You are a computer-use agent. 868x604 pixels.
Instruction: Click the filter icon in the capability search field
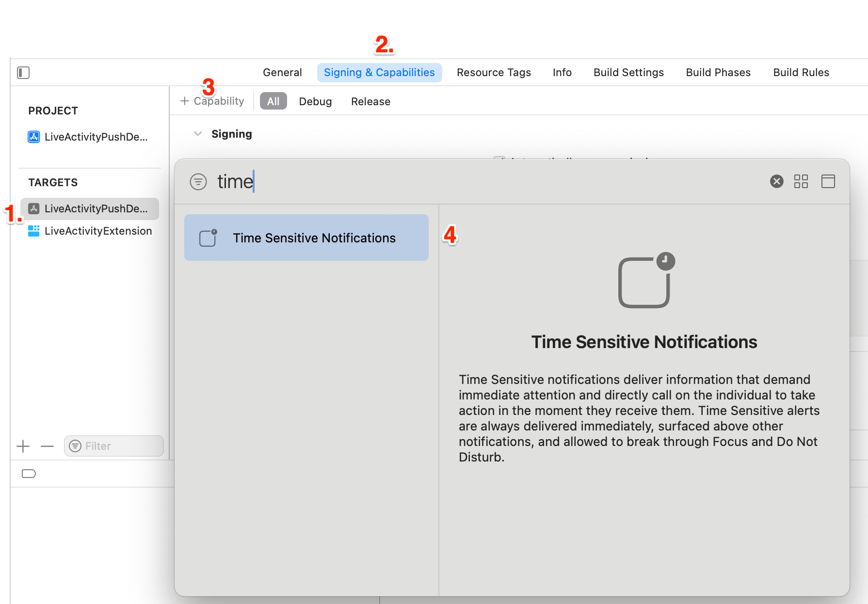point(199,182)
